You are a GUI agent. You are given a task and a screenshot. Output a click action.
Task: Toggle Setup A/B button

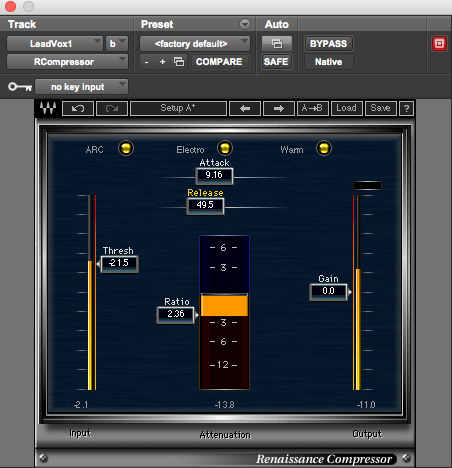pos(178,108)
